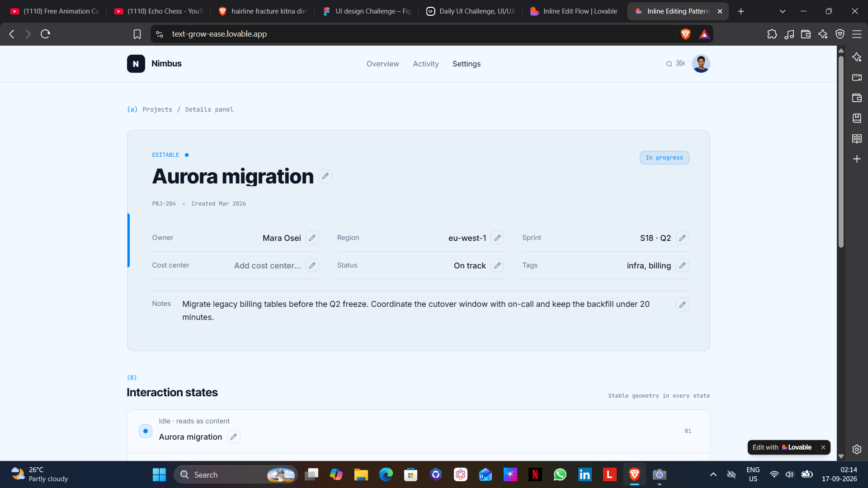
Task: Open search with magnifier icon in header
Action: (x=669, y=64)
